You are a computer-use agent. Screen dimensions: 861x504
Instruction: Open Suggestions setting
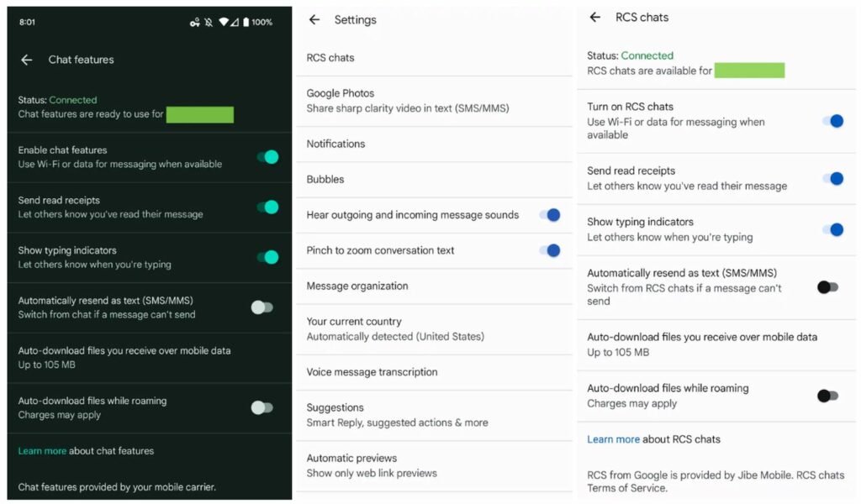tap(434, 415)
